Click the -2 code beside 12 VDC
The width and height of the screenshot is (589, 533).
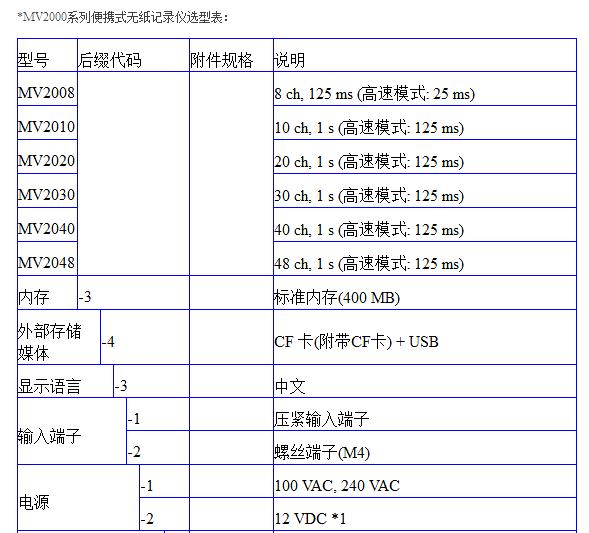click(x=164, y=514)
